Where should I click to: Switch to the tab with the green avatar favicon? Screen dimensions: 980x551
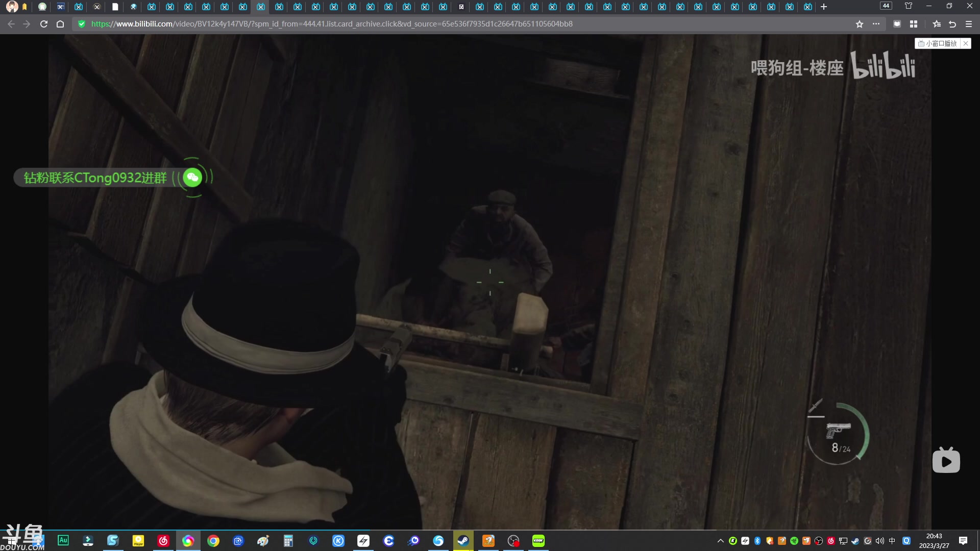point(42,7)
